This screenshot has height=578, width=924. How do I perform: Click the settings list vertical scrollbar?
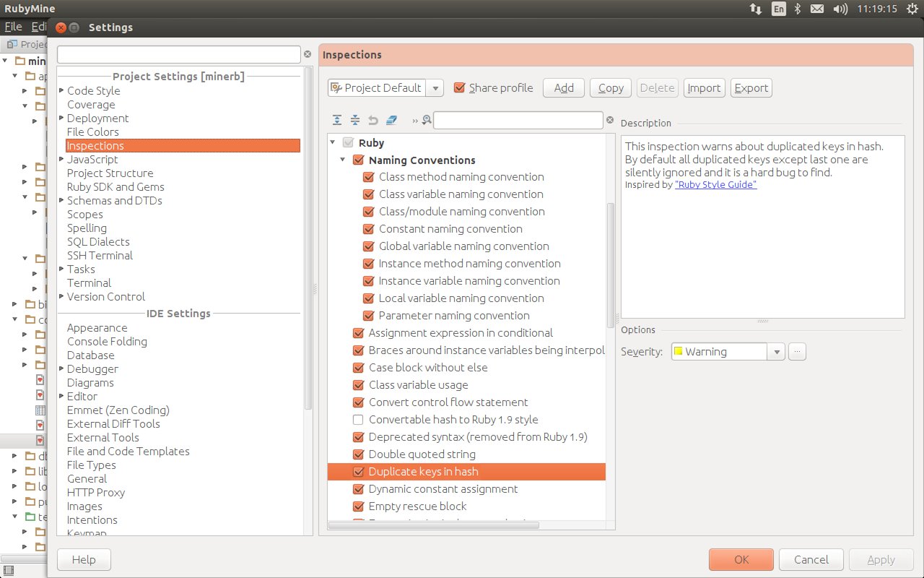pyautogui.click(x=308, y=238)
